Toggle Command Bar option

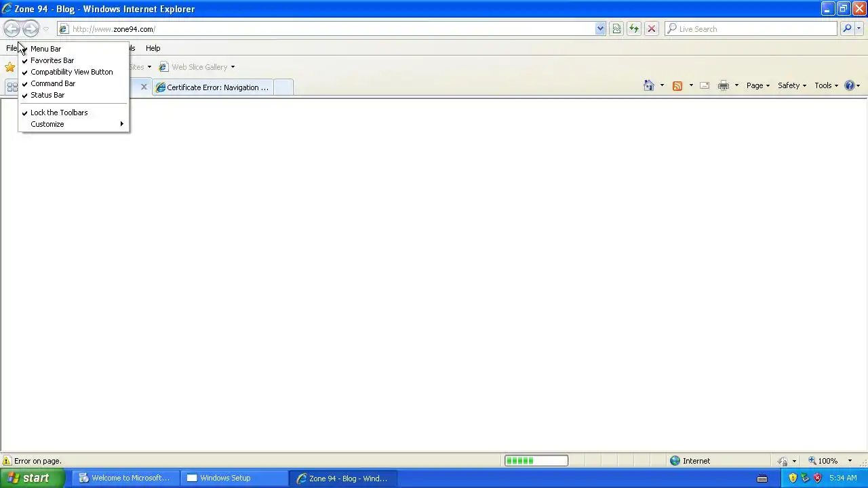[x=73, y=83]
